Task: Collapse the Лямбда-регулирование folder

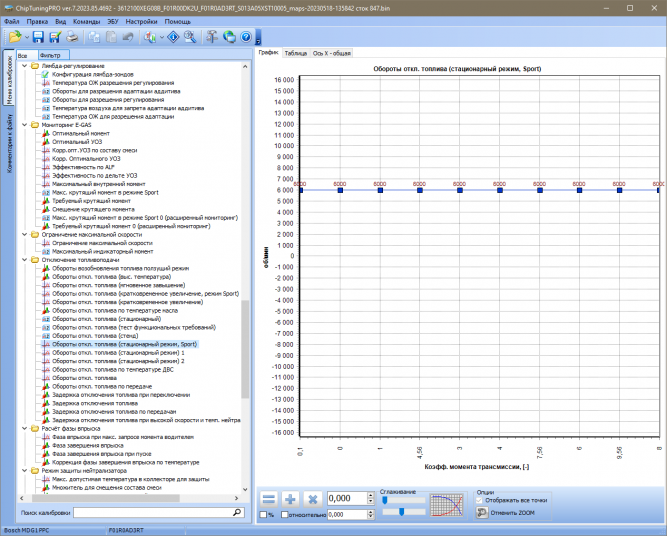Action: tap(25, 66)
